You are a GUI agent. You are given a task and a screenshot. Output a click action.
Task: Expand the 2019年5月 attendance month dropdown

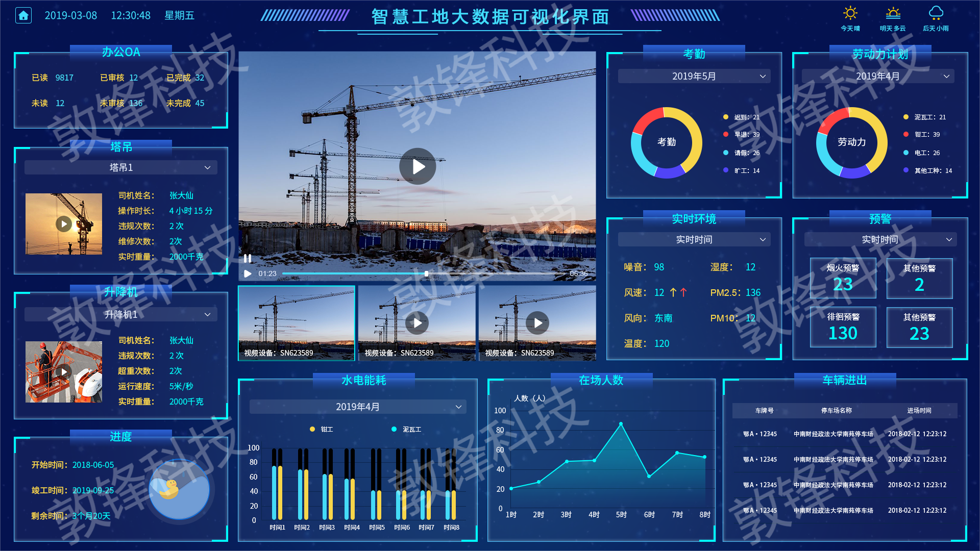click(694, 76)
